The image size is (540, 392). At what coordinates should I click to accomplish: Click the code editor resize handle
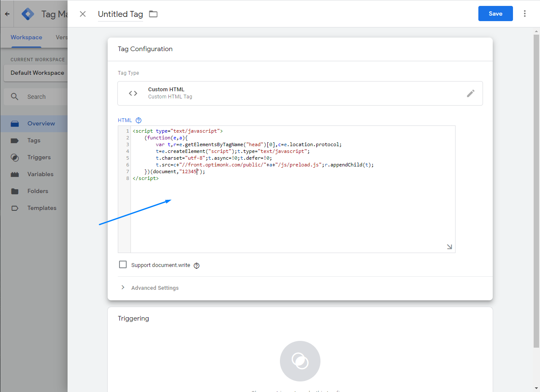(x=449, y=247)
